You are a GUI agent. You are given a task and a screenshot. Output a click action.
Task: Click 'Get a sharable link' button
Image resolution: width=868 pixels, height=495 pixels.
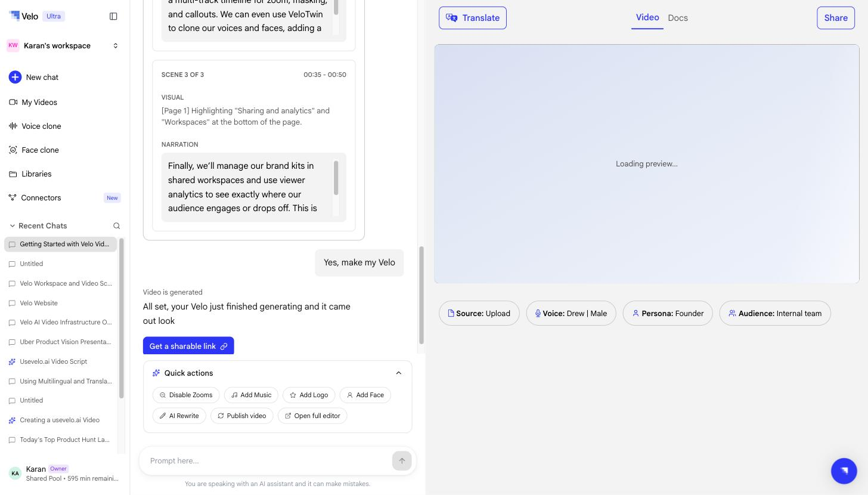click(x=188, y=346)
